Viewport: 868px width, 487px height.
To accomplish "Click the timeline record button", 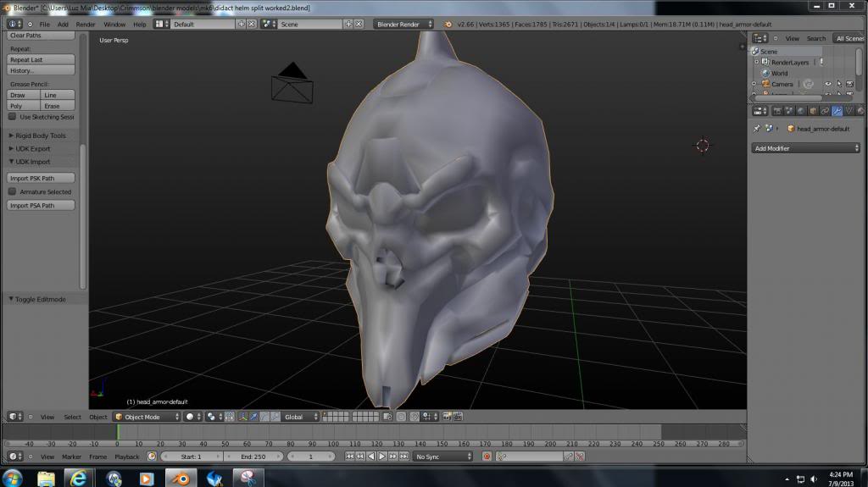I will pyautogui.click(x=487, y=457).
